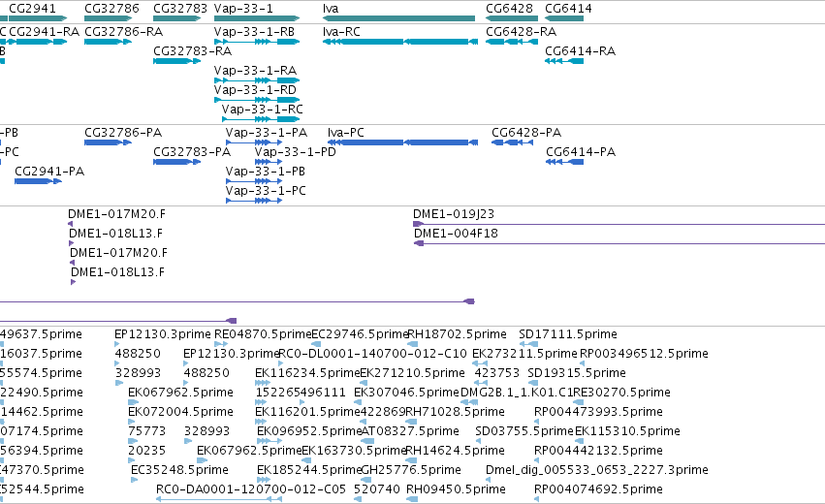825x504 pixels.
Task: Click the CG2941-PA protein label
Action: pyautogui.click(x=49, y=172)
